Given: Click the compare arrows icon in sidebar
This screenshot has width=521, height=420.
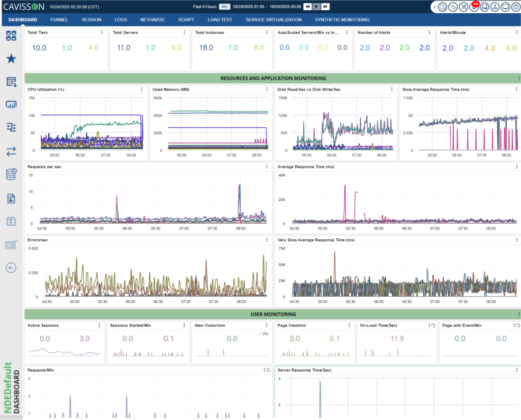Looking at the screenshot, I should tap(11, 151).
